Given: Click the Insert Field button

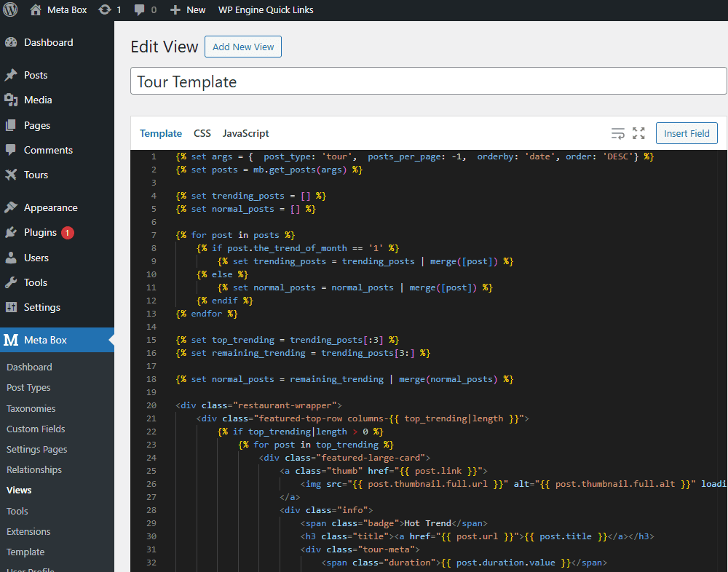Looking at the screenshot, I should [x=687, y=133].
